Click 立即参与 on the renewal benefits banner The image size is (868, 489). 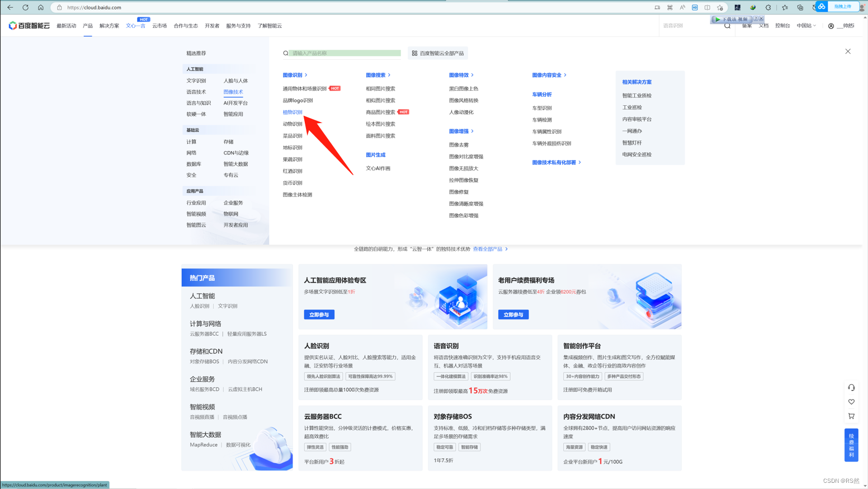click(513, 314)
